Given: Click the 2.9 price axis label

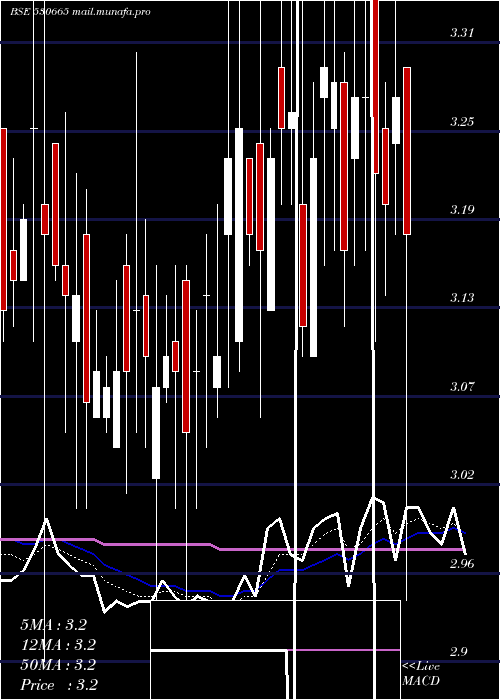Looking at the screenshot, I should tap(459, 652).
